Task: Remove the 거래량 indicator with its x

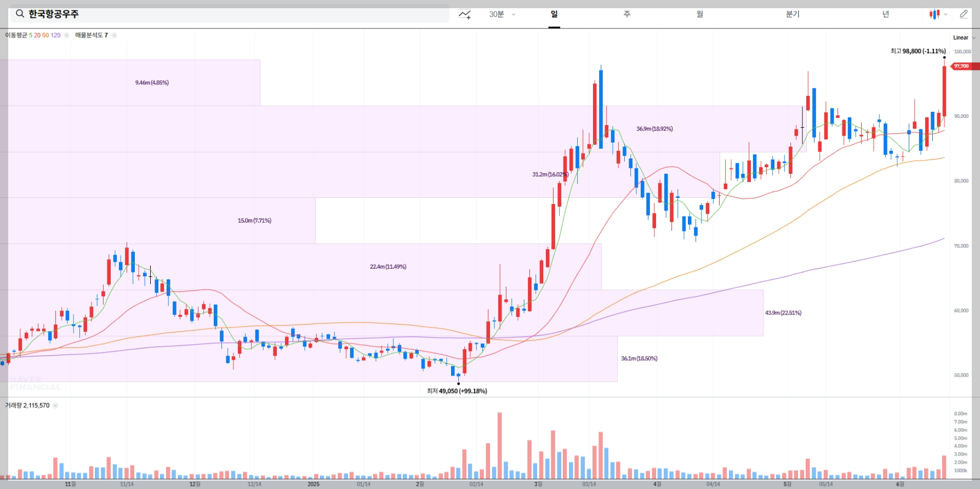Action: click(55, 406)
